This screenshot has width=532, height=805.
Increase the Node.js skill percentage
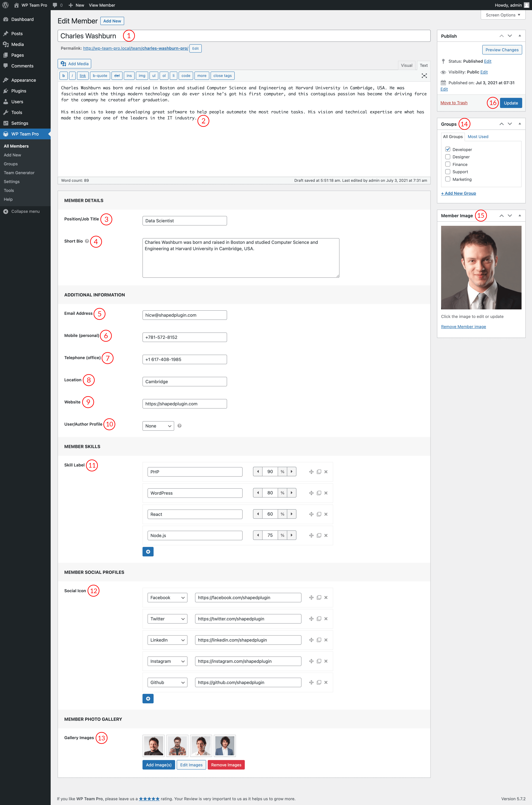(291, 535)
